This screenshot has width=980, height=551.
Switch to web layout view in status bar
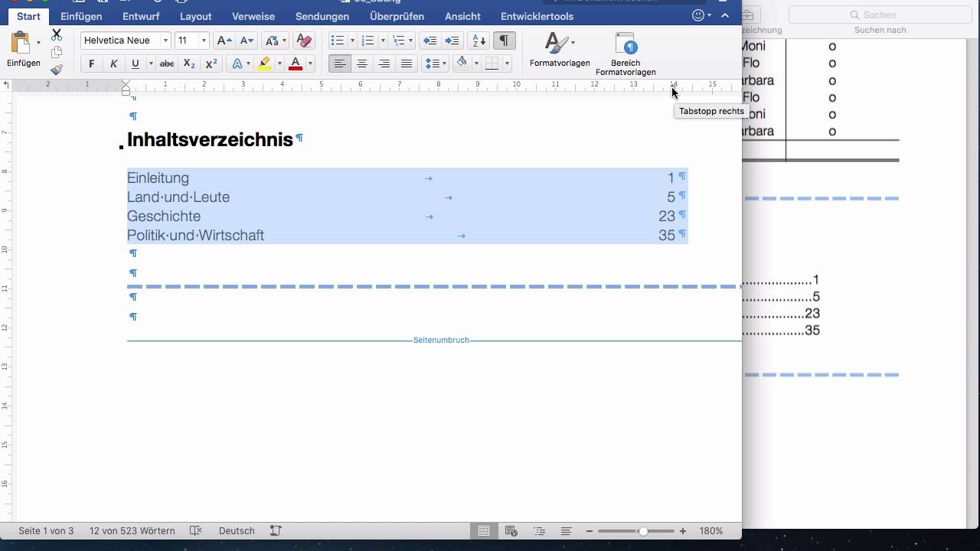click(x=511, y=531)
